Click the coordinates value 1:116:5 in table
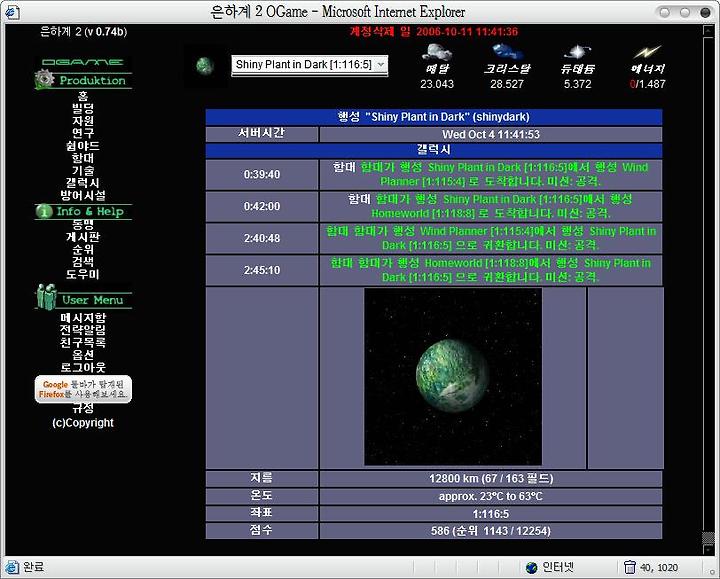Screen dimensions: 720x579 (491, 514)
